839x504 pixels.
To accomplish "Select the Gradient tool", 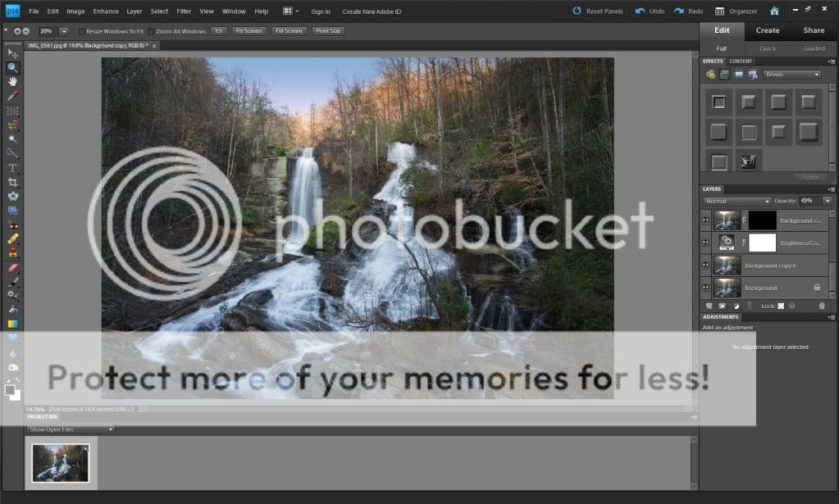I will (12, 324).
